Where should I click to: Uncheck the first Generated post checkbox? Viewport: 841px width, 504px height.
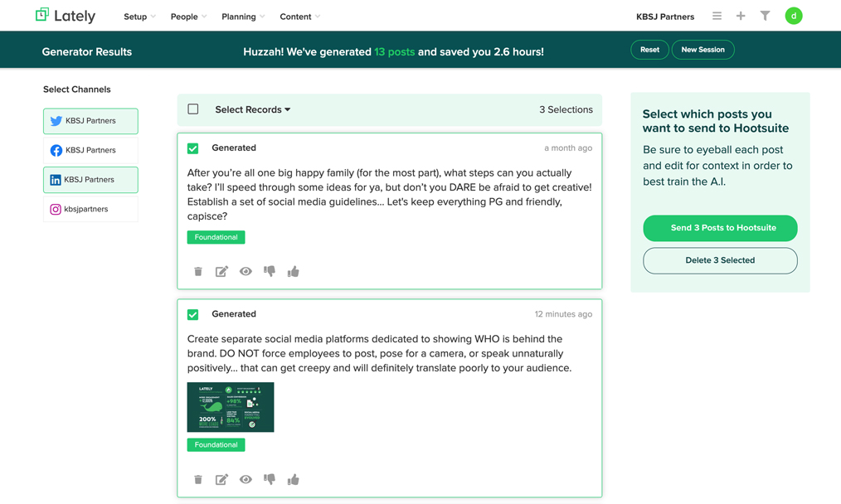[193, 148]
